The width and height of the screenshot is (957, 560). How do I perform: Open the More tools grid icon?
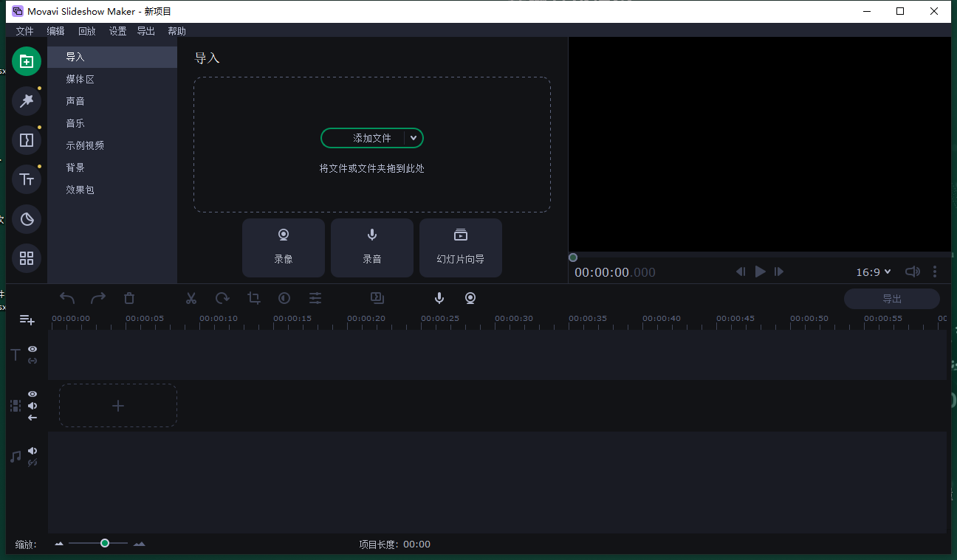coord(27,258)
